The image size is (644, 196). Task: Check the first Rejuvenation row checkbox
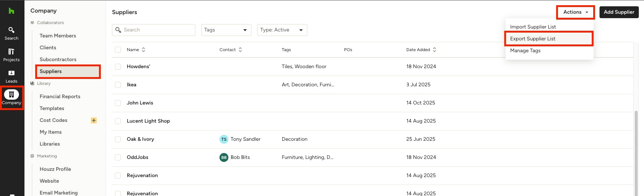click(x=118, y=176)
